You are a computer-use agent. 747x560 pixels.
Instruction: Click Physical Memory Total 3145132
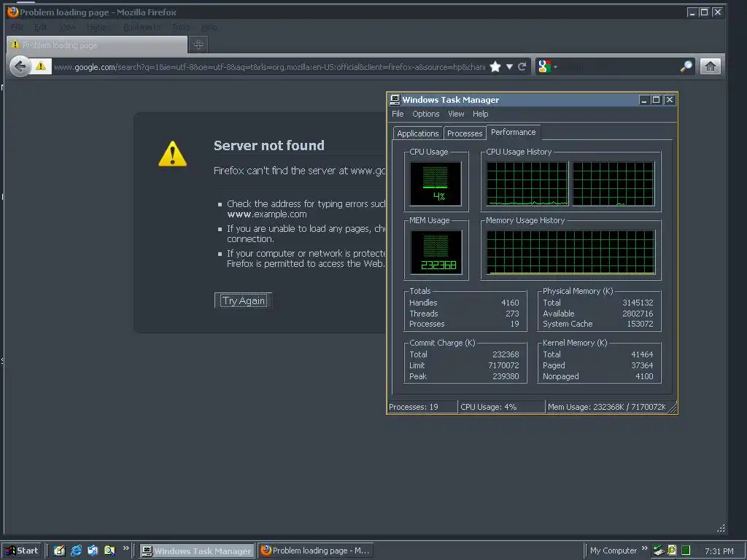coord(638,303)
